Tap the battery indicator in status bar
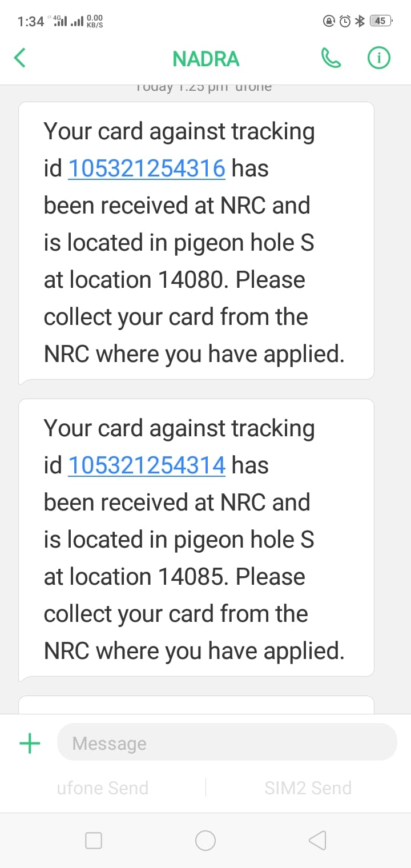 pos(381,21)
